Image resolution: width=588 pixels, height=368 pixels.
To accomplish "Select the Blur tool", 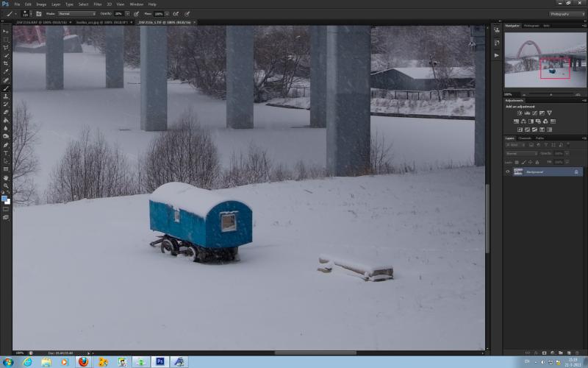I will point(6,128).
